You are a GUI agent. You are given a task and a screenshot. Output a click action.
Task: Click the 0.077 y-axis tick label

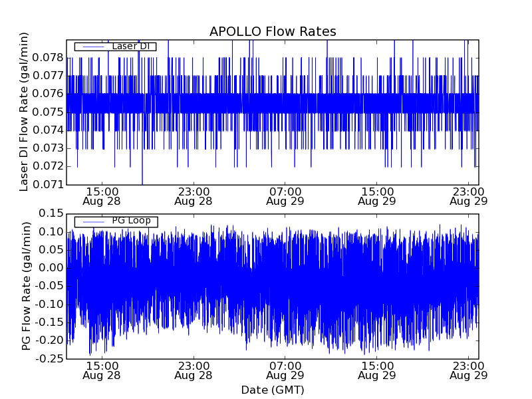[x=48, y=76]
